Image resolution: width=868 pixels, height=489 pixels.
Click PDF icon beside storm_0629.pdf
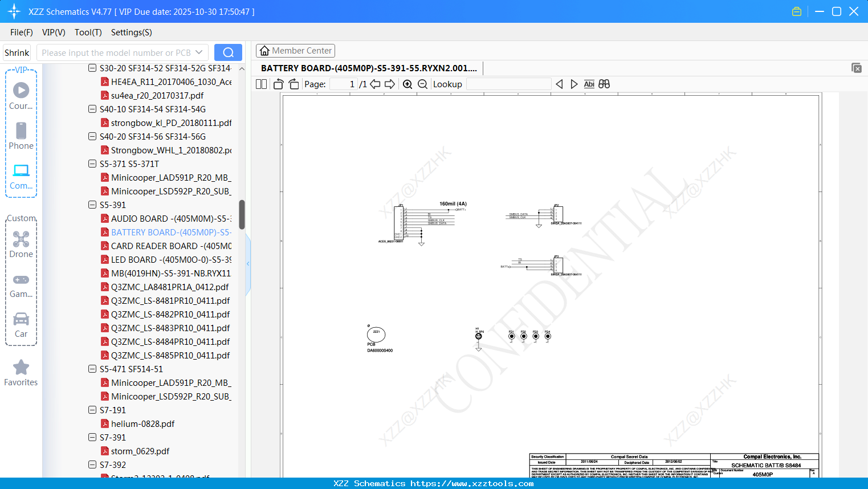point(105,451)
